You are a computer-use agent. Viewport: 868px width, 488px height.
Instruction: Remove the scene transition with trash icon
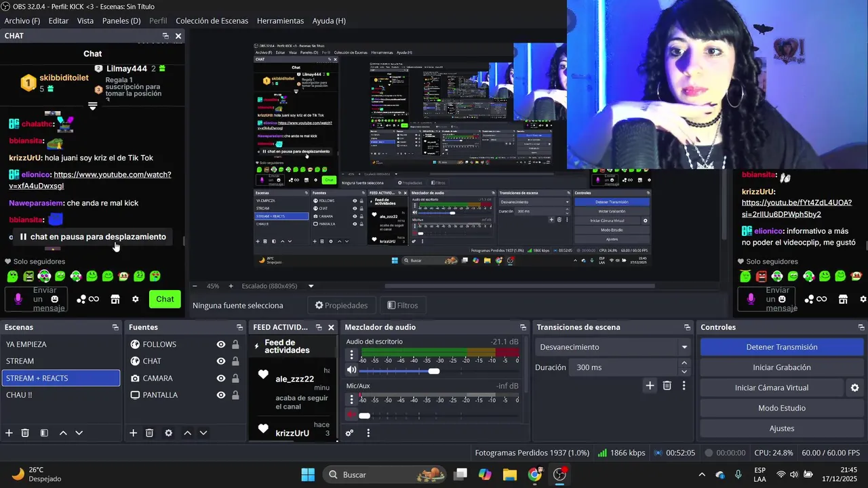click(x=667, y=386)
